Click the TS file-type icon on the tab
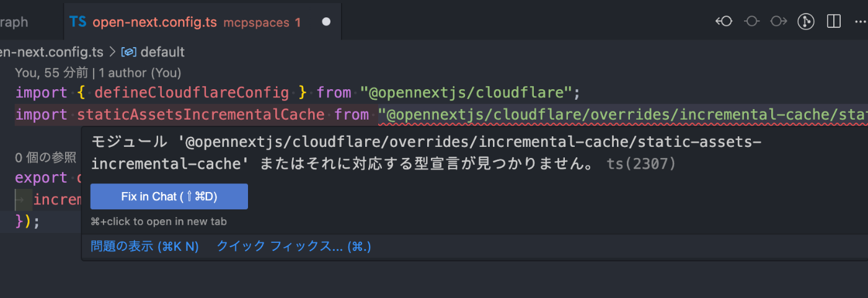868x298 pixels. (78, 22)
